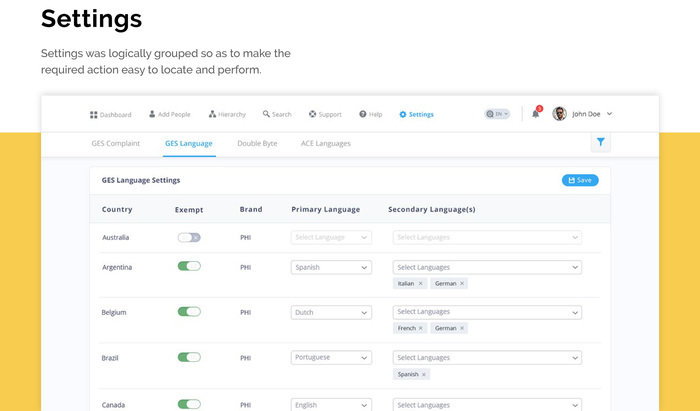
Task: Click the Hierarchy tree icon
Action: pyautogui.click(x=212, y=114)
